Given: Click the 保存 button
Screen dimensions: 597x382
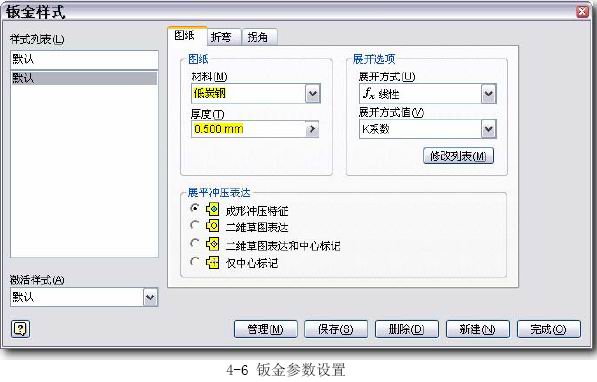Looking at the screenshot, I should pyautogui.click(x=336, y=329).
